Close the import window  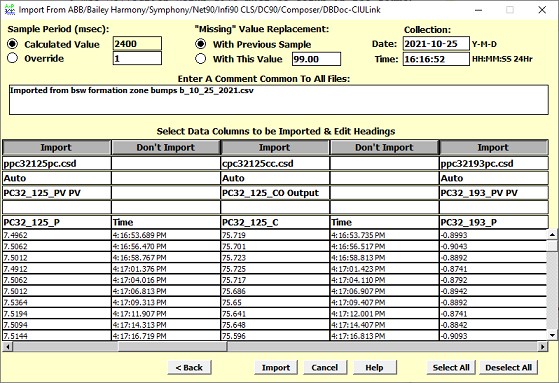tap(542, 10)
